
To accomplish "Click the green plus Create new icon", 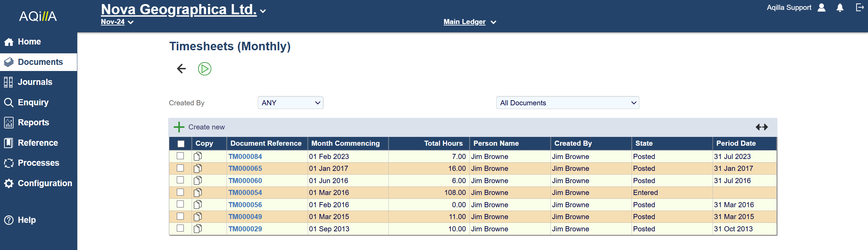I will [x=179, y=127].
